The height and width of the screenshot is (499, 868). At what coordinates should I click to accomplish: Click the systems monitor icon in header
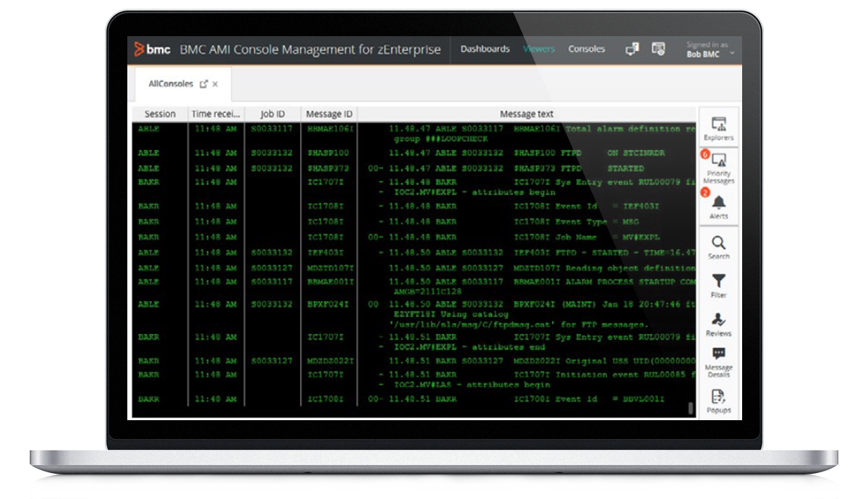[x=632, y=49]
